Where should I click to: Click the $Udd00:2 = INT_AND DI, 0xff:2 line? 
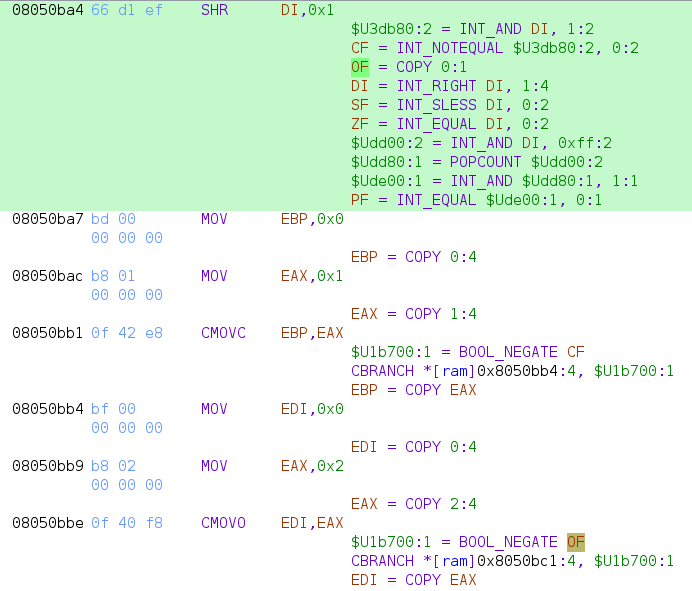[x=481, y=143]
